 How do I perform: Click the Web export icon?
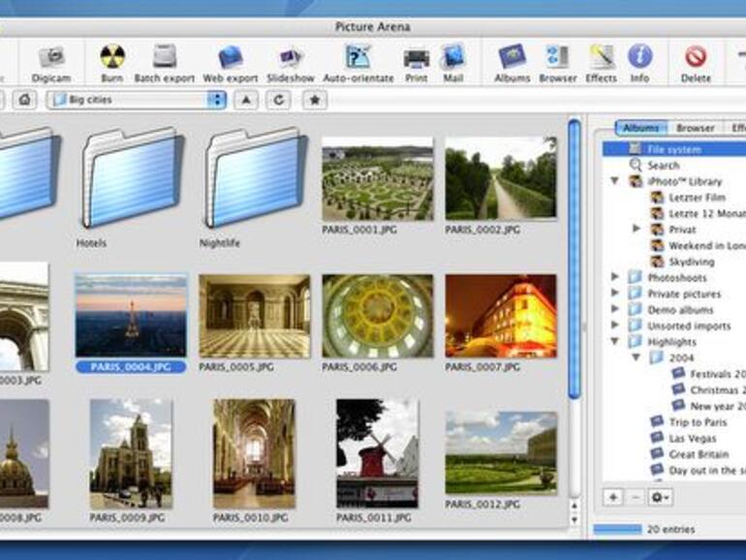[230, 58]
